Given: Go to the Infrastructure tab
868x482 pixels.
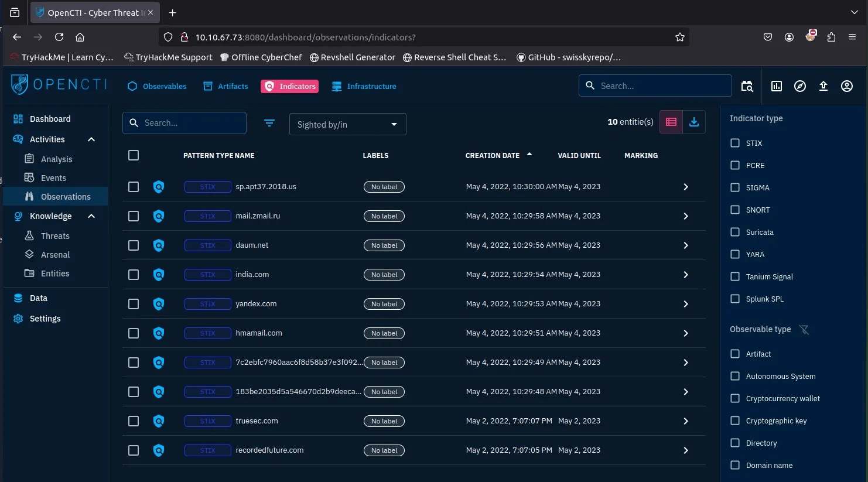Looking at the screenshot, I should coord(364,86).
